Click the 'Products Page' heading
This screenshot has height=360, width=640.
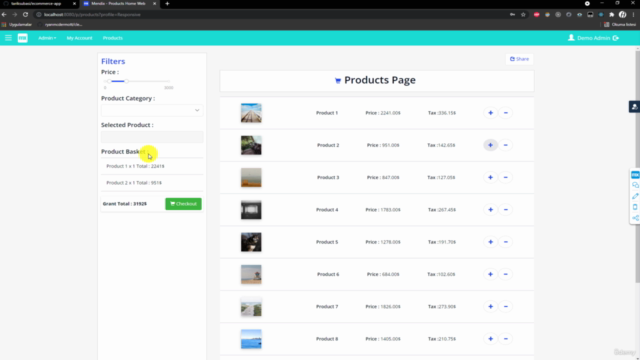(x=380, y=80)
